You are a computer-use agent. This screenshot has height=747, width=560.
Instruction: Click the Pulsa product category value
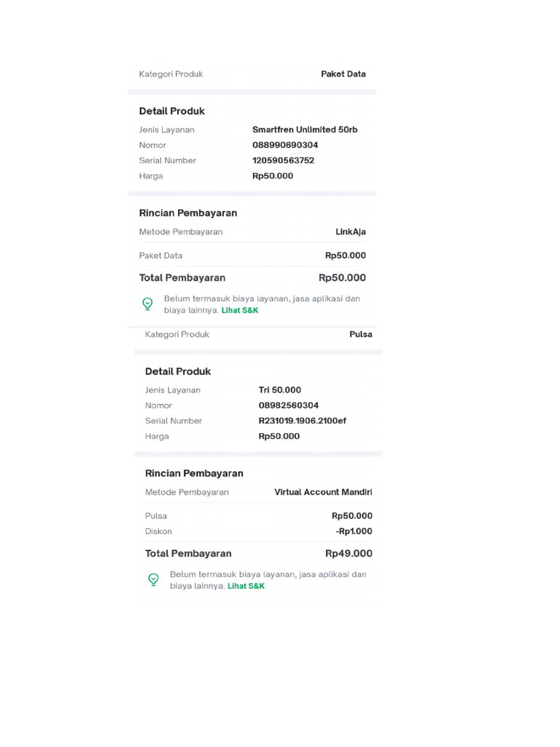click(361, 335)
